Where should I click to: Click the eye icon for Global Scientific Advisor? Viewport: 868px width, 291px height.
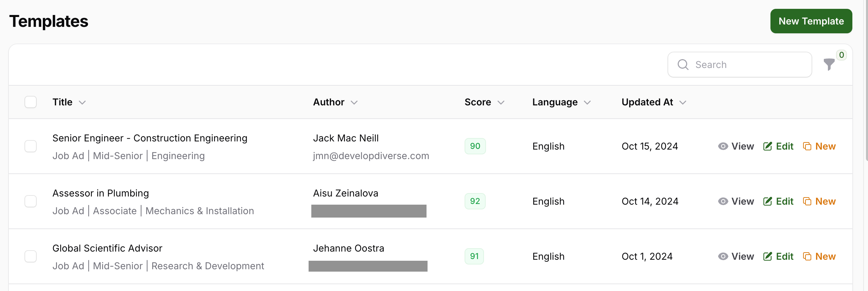[x=723, y=256]
